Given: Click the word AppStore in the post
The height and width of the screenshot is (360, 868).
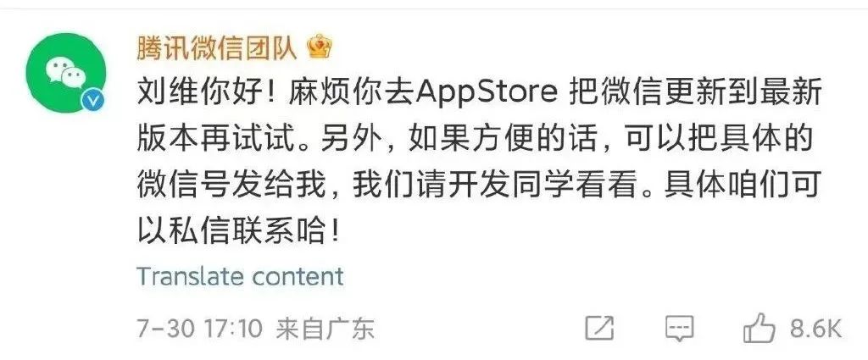Looking at the screenshot, I should pyautogui.click(x=486, y=95).
